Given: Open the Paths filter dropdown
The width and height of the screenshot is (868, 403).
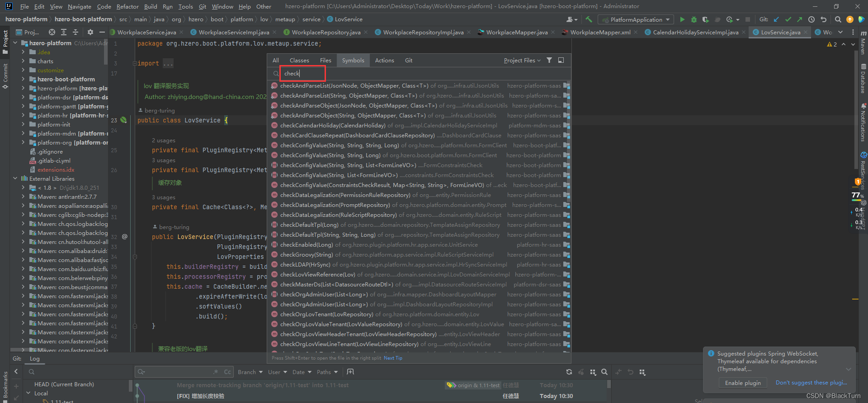Looking at the screenshot, I should point(327,372).
